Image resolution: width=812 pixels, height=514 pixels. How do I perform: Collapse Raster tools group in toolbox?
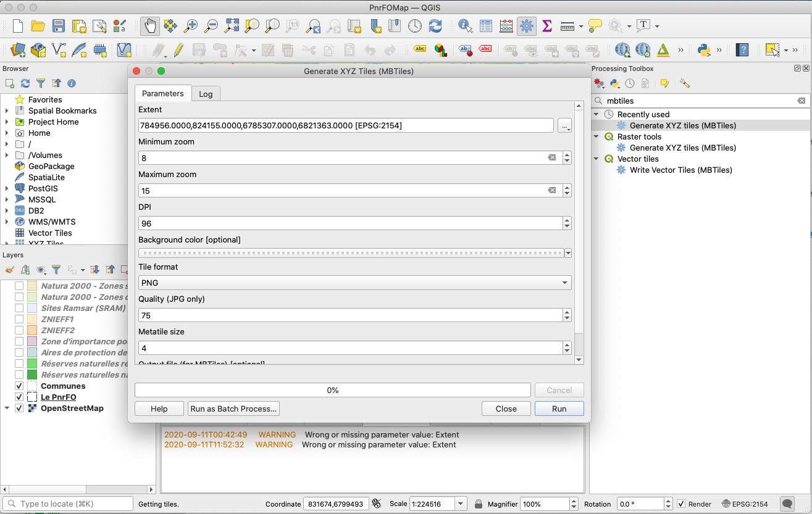(x=596, y=136)
